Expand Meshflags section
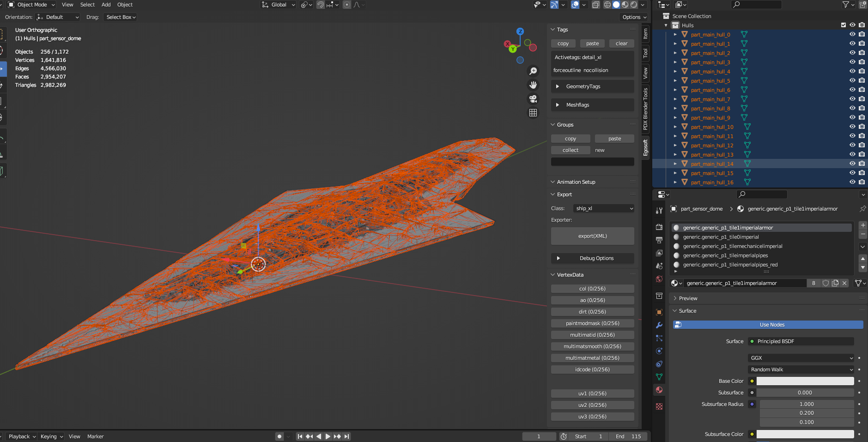The width and height of the screenshot is (868, 442). [593, 105]
